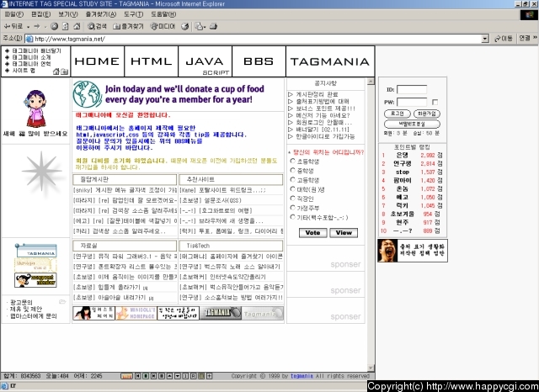The width and height of the screenshot is (539, 392).
Task: Go to the HOME navigation tab
Action: (98, 61)
